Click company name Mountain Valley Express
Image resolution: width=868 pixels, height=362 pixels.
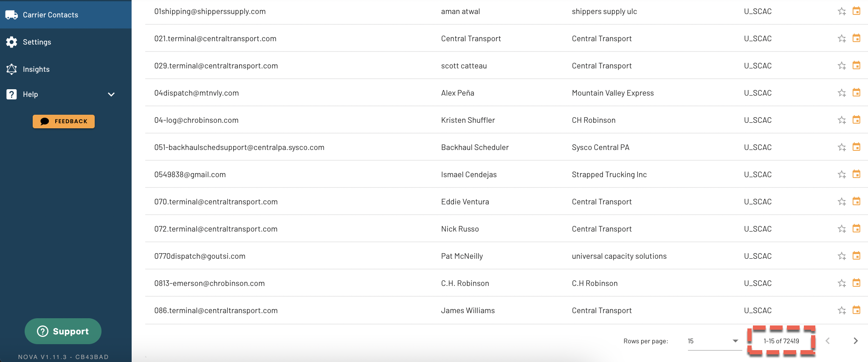(613, 93)
